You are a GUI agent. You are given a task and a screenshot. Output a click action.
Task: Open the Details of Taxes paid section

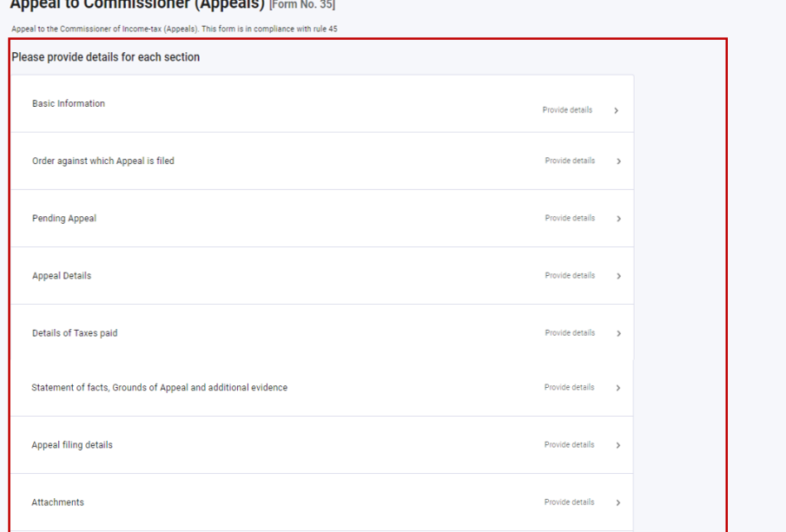322,333
